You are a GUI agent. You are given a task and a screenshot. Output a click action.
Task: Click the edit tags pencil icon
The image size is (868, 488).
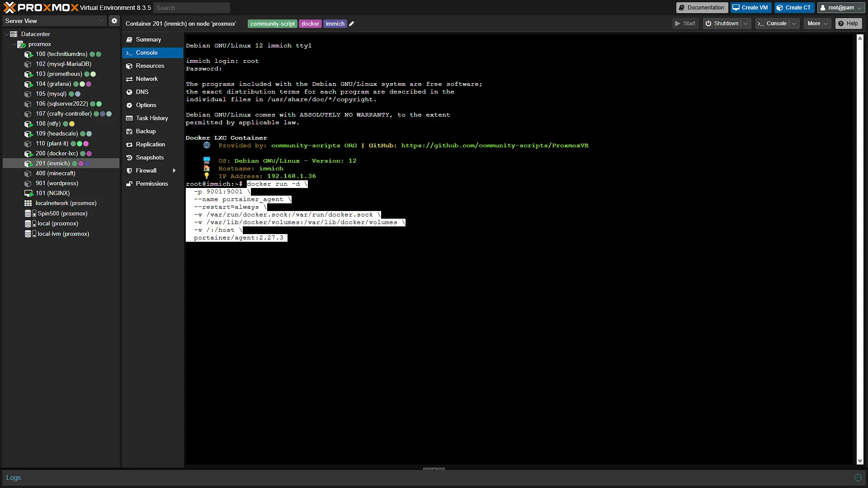(352, 24)
